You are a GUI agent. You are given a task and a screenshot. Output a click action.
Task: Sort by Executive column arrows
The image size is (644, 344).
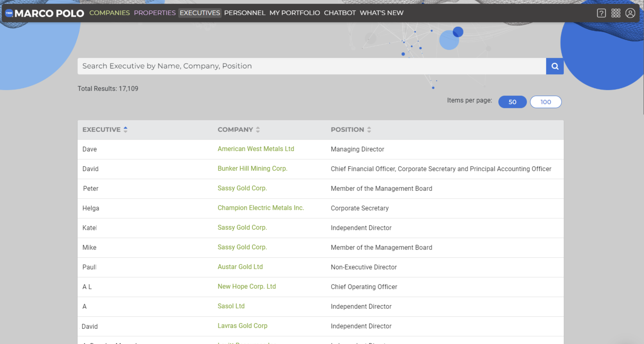126,130
